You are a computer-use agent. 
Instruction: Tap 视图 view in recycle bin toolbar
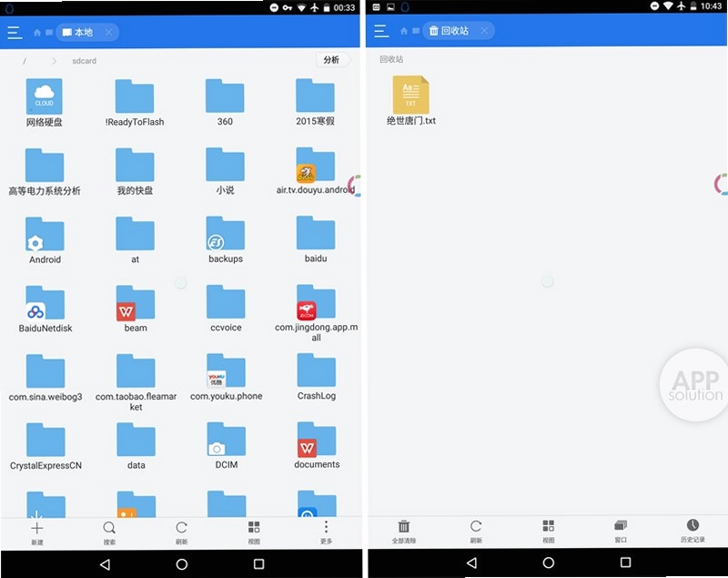[549, 531]
